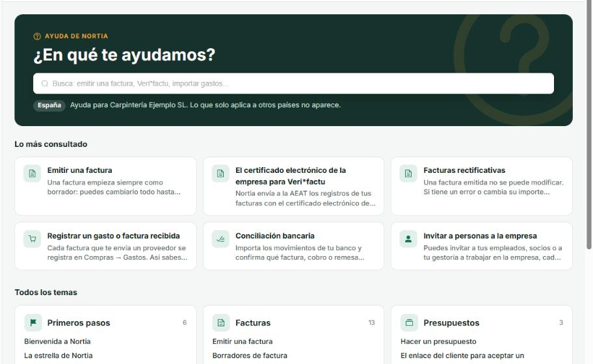The width and height of the screenshot is (593, 364).
Task: Click the magnifier icon in the search bar
Action: pos(45,84)
